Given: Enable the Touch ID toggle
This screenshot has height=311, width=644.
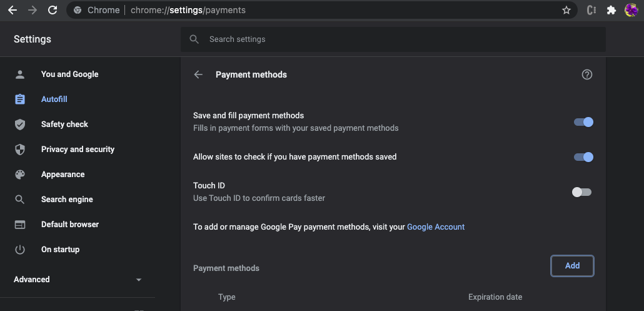Looking at the screenshot, I should click(x=582, y=192).
